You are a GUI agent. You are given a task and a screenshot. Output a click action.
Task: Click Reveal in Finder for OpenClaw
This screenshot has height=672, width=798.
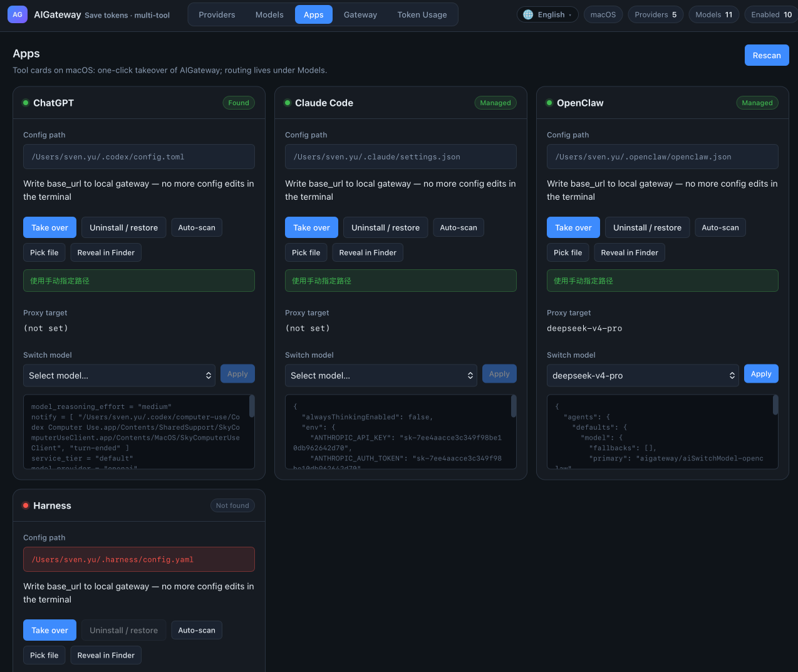[x=630, y=252]
